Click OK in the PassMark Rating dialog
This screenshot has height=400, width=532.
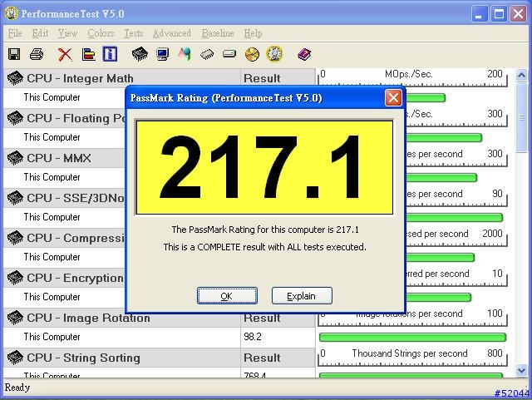(227, 296)
